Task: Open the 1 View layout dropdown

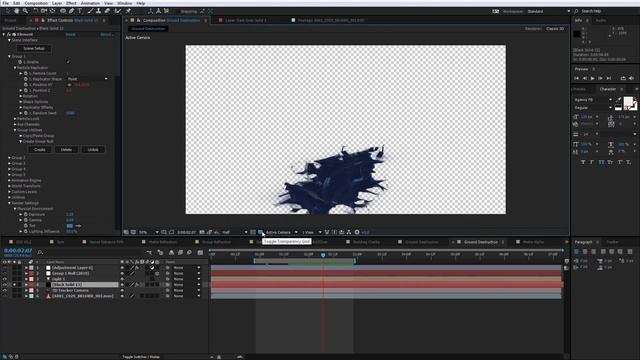Action: [x=312, y=232]
